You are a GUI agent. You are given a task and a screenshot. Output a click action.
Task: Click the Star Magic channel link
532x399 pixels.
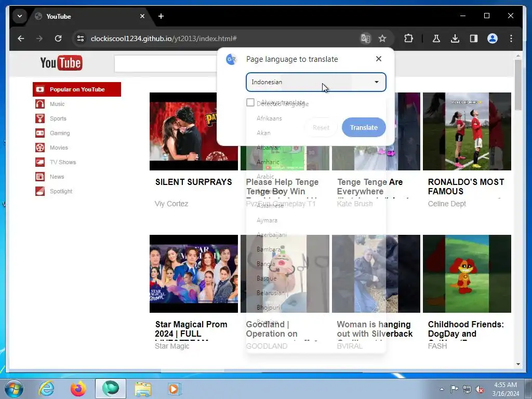pos(172,346)
